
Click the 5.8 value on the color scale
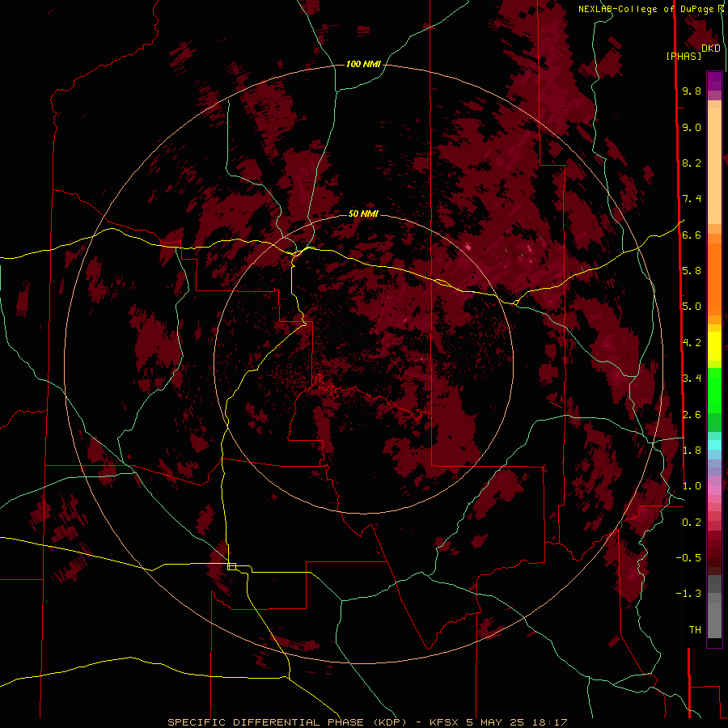point(692,271)
